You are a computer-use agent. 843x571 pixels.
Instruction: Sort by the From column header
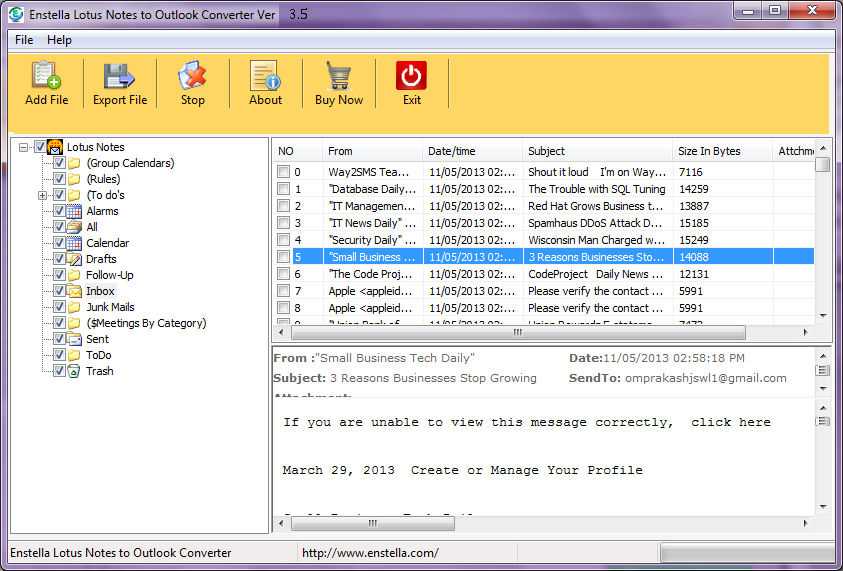[x=372, y=151]
